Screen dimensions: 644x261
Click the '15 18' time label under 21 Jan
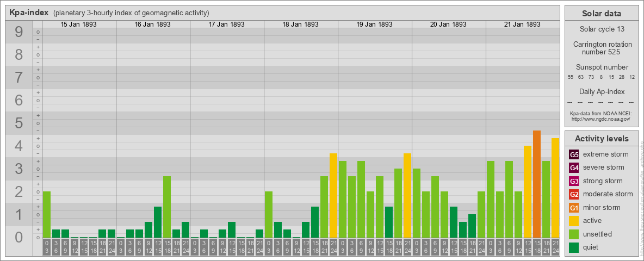[536, 247]
